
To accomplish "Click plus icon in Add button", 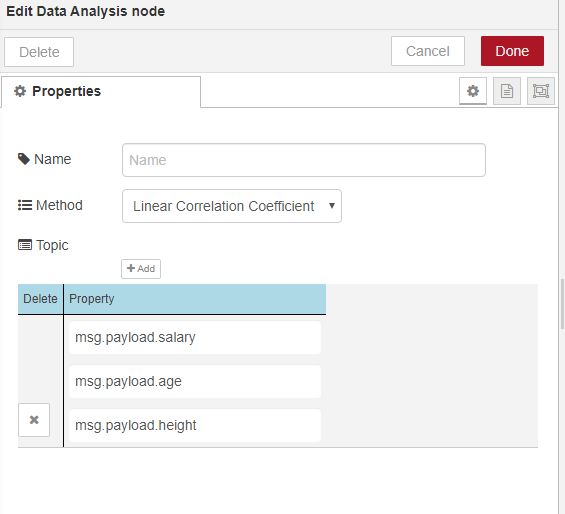I will pyautogui.click(x=131, y=268).
